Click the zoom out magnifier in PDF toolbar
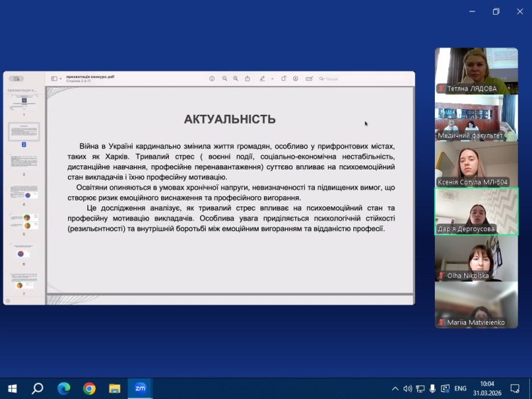The image size is (532, 399). coord(224,79)
